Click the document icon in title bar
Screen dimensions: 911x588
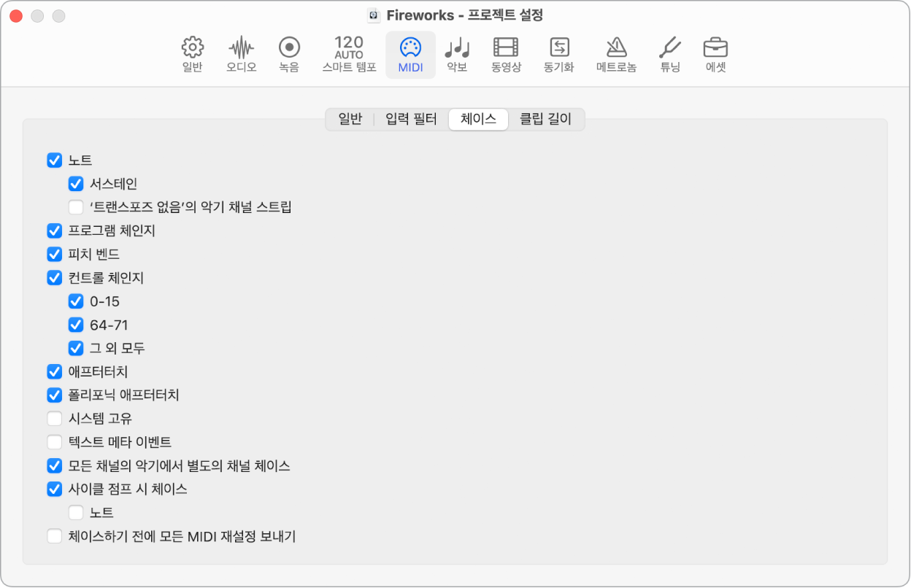[374, 15]
